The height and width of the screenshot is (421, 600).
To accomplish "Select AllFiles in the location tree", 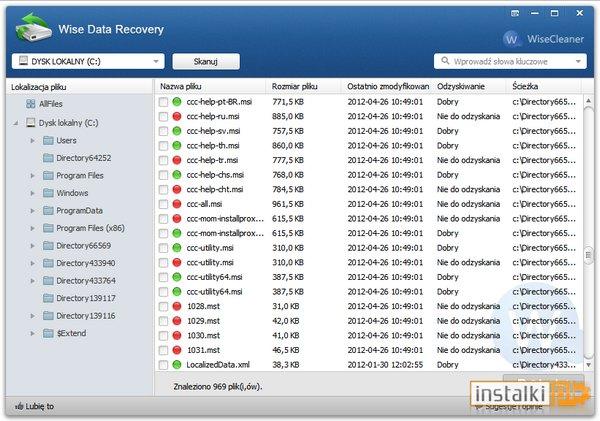I will 51,104.
